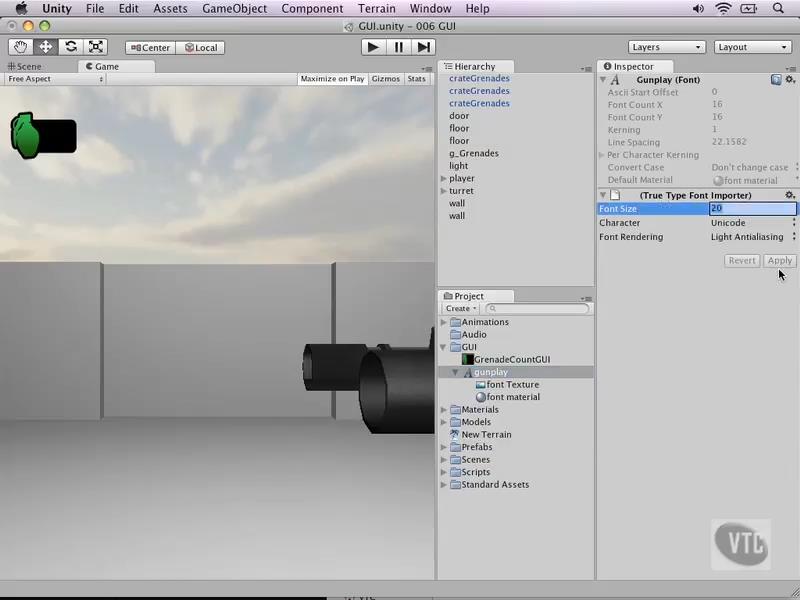Toggle Maximize on Play
The image size is (800, 600).
(332, 79)
